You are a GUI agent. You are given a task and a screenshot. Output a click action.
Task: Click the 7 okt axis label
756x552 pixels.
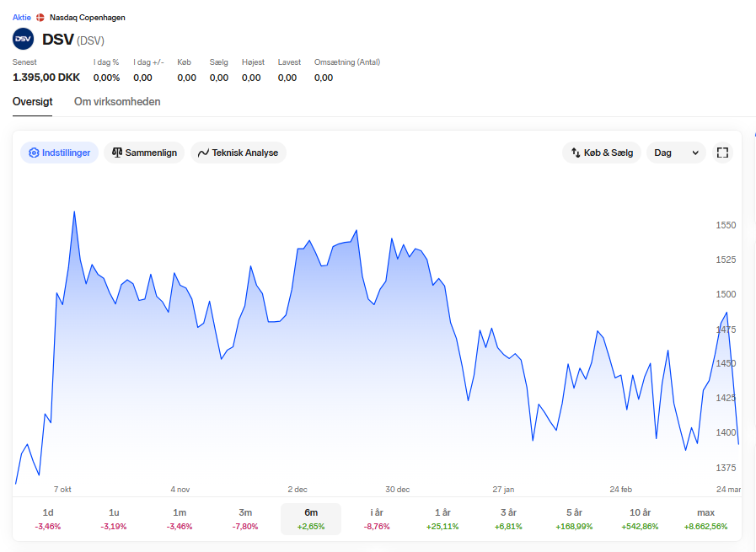62,490
